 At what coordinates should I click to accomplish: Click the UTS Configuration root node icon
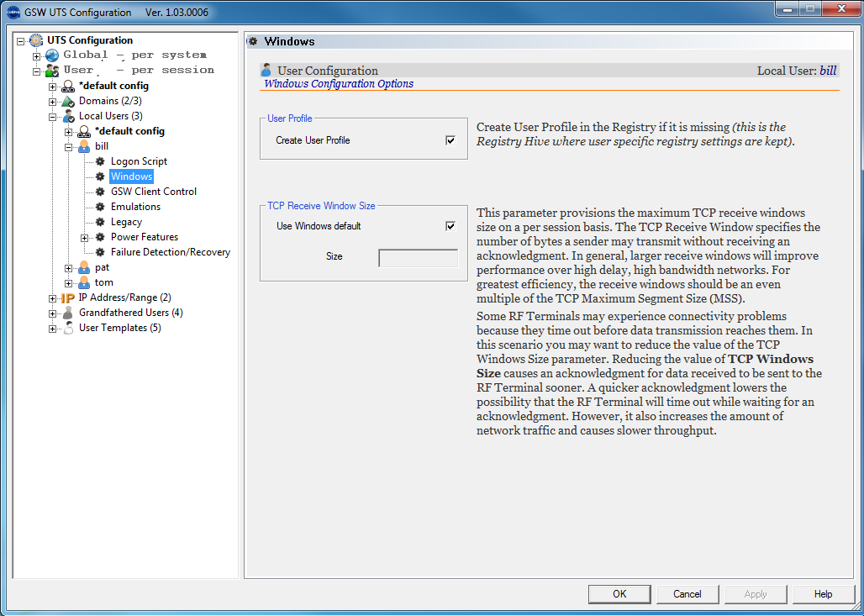(x=36, y=40)
